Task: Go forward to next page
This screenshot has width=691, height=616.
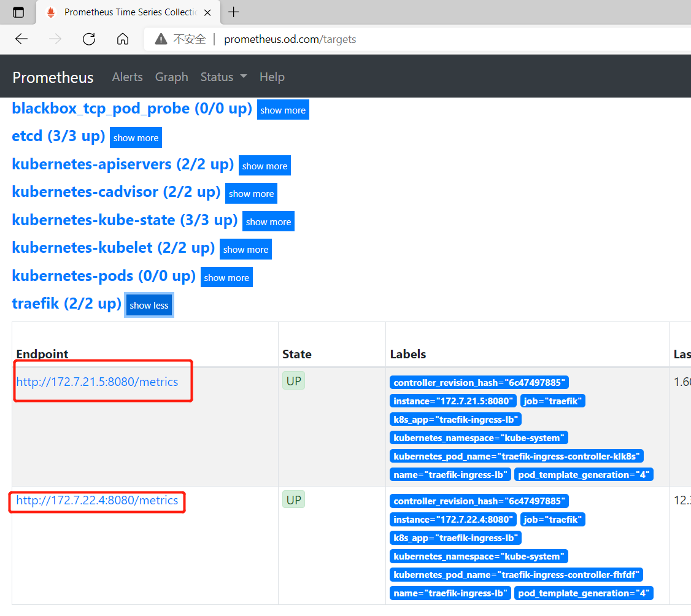Action: coord(55,39)
